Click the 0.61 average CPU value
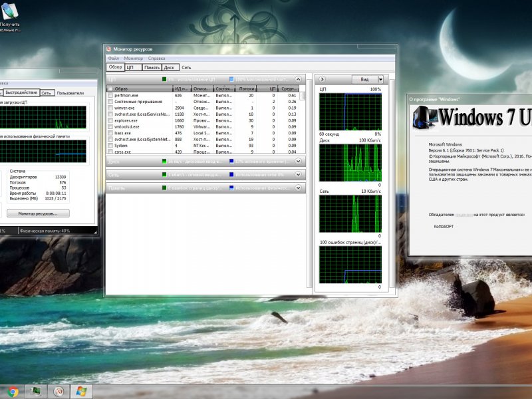The image size is (532, 399). [292, 95]
